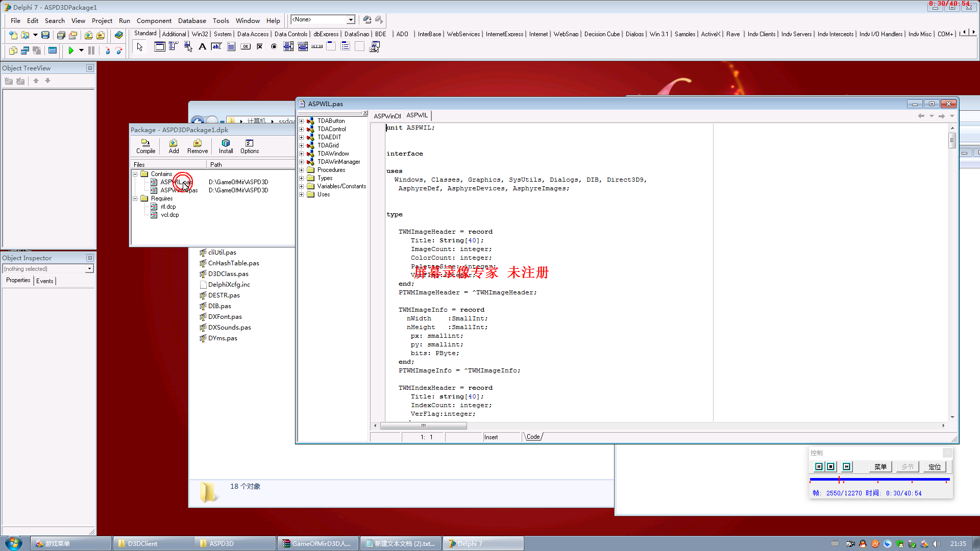Image resolution: width=980 pixels, height=551 pixels.
Task: Open the Project menu
Action: [x=102, y=20]
